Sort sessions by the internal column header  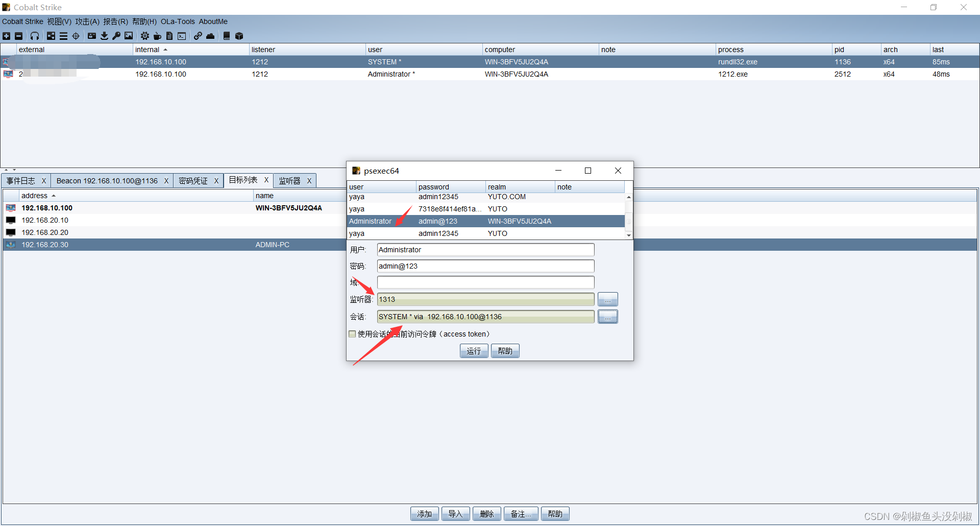coord(191,50)
